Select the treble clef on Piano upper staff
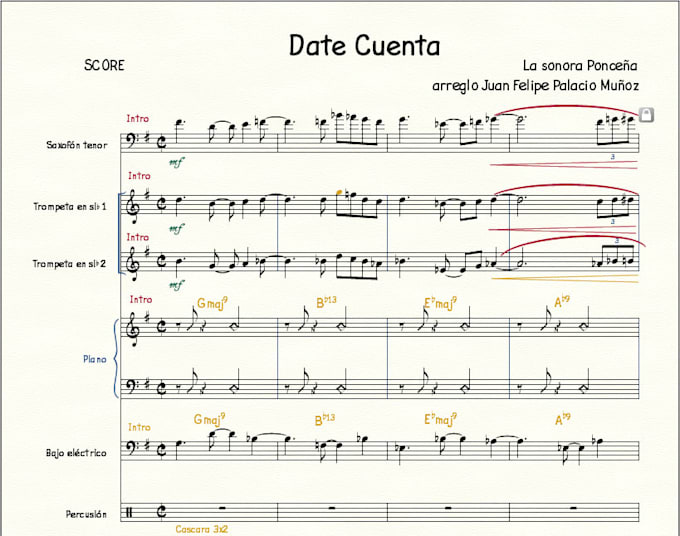Screen dimensions: 680x536 132,328
